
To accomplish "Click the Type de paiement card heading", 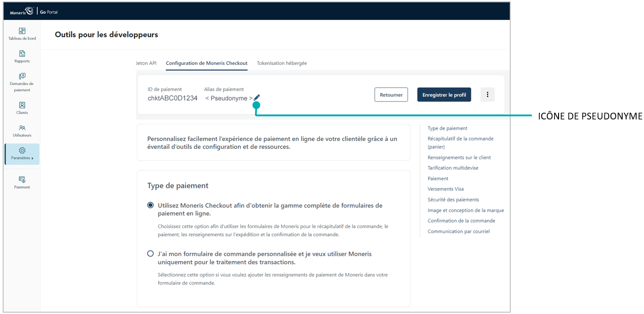I will (178, 186).
